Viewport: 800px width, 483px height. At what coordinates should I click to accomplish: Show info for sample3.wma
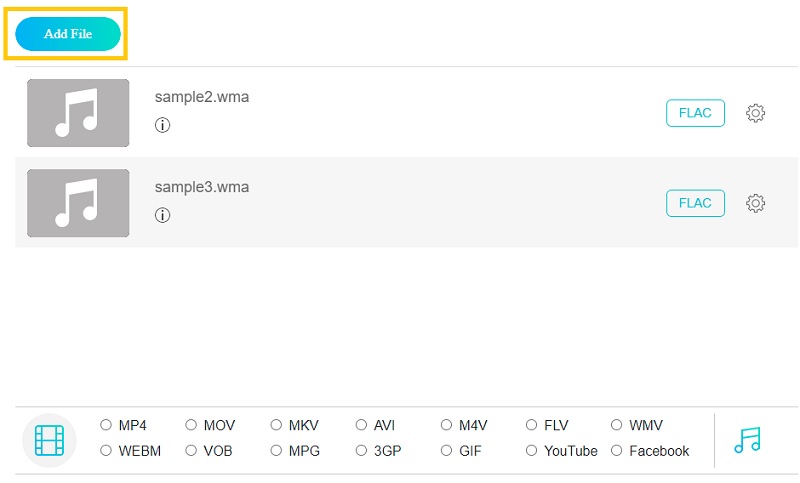pos(162,215)
